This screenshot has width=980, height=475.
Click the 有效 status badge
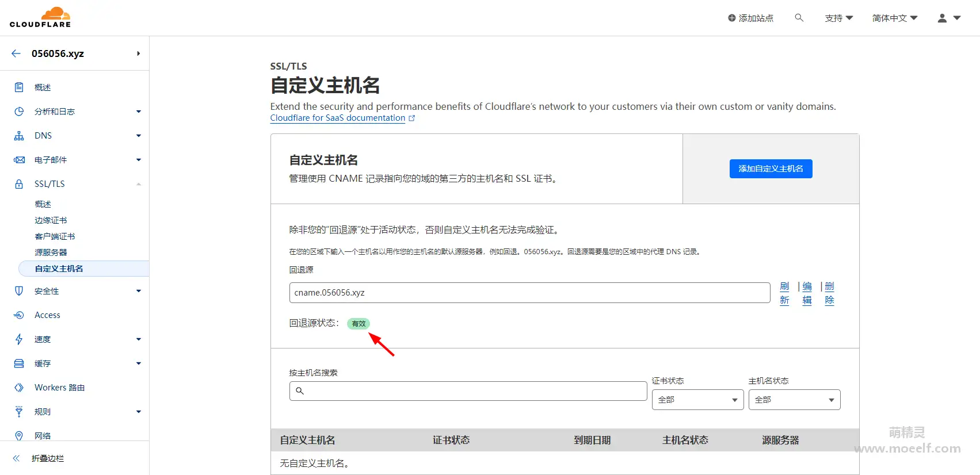click(x=359, y=324)
